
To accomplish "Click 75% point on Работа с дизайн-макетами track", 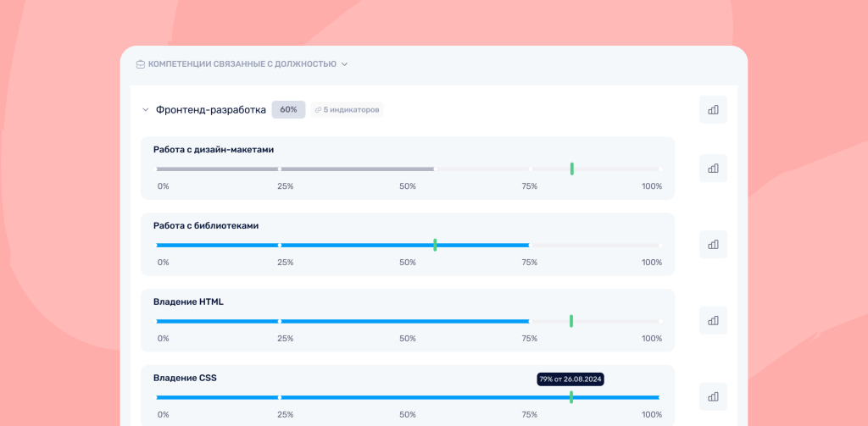I will pos(530,169).
